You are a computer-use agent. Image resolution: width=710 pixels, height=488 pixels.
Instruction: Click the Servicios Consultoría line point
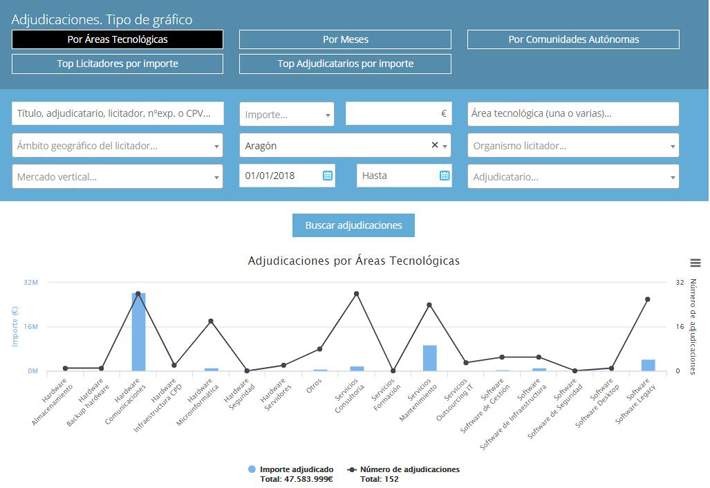coord(356,294)
